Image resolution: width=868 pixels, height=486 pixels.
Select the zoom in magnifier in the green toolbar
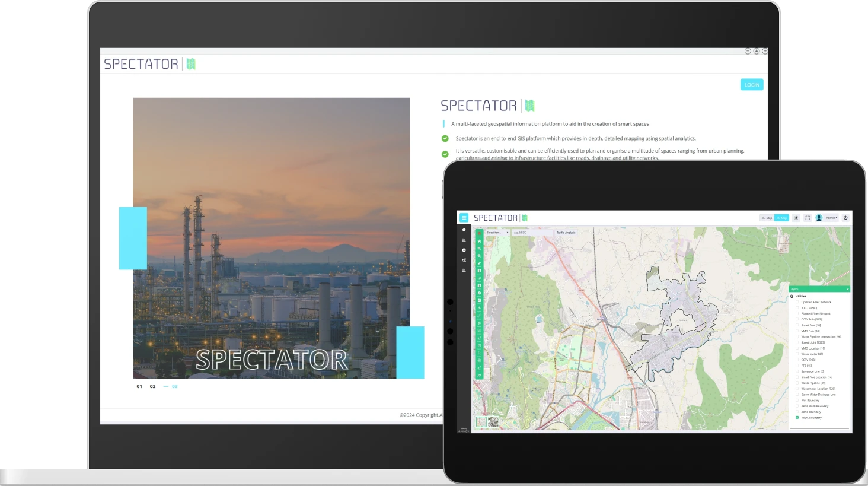click(479, 248)
